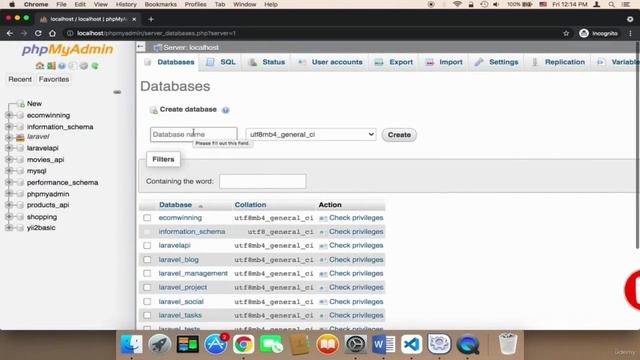This screenshot has width=640, height=360.
Task: Switch to the SQL tab
Action: tap(221, 62)
